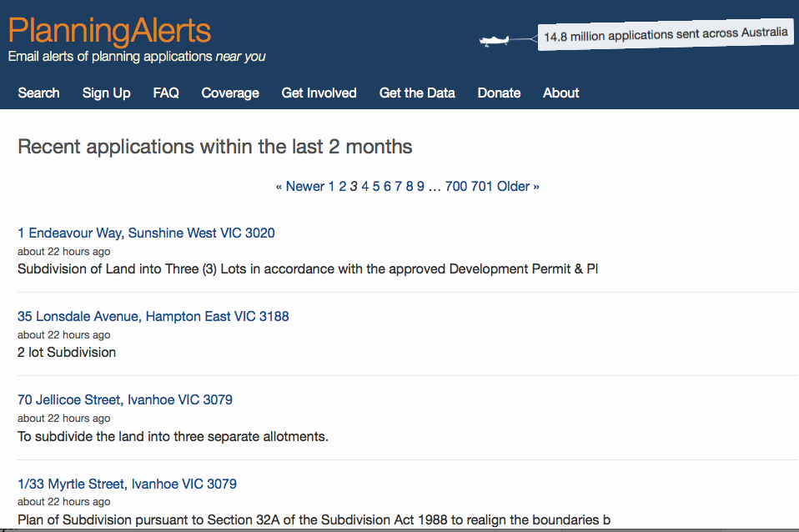Go to results page 1
799x532 pixels.
[331, 187]
